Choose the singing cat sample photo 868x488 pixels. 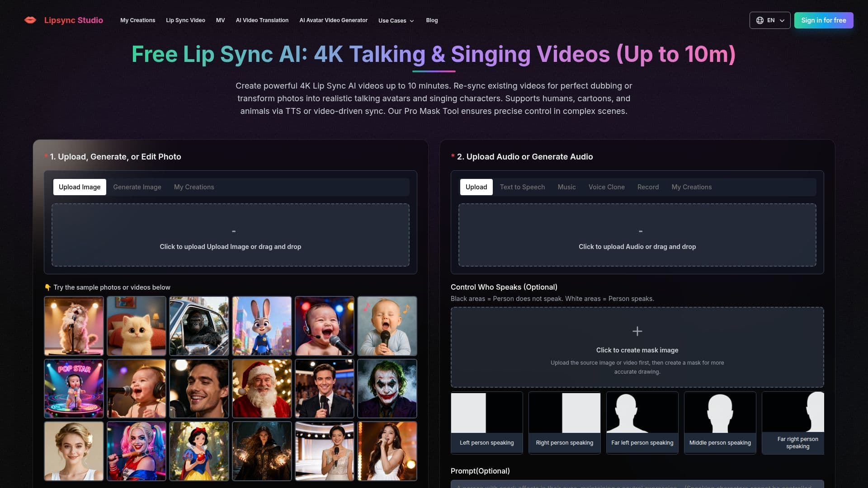pyautogui.click(x=74, y=326)
